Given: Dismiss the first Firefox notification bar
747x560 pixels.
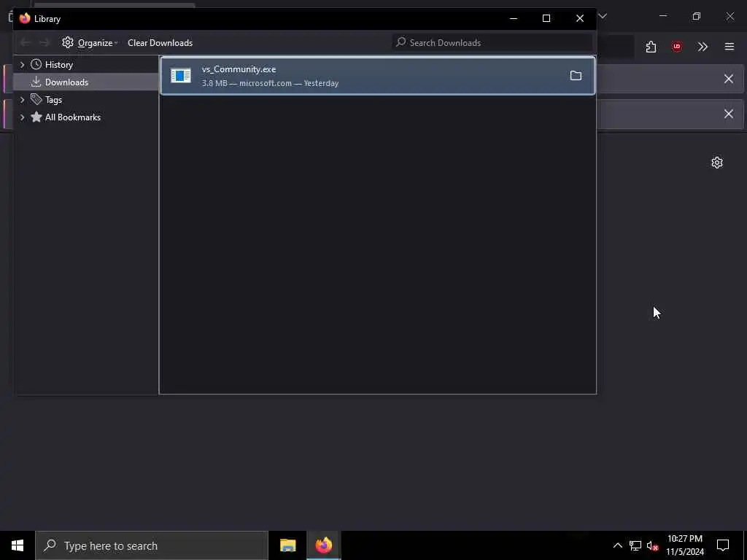Looking at the screenshot, I should (729, 79).
